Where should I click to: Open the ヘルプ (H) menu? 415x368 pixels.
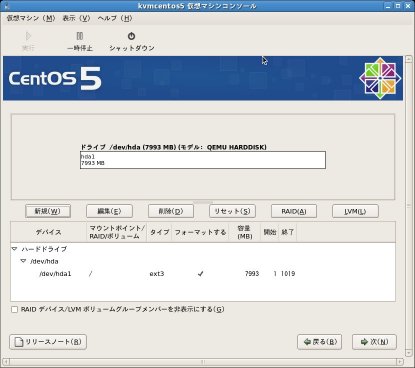pyautogui.click(x=115, y=18)
